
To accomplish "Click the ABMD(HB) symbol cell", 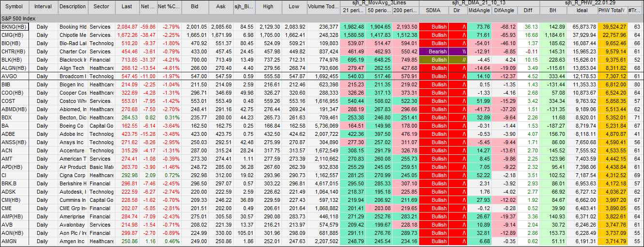I will [x=15, y=109].
